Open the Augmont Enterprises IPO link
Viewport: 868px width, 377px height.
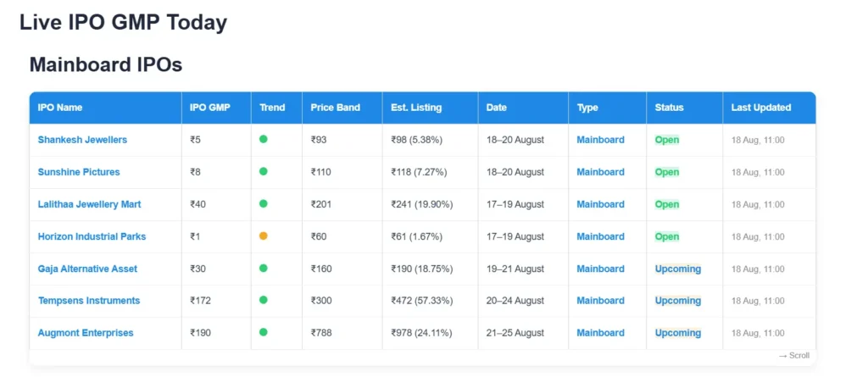click(86, 333)
